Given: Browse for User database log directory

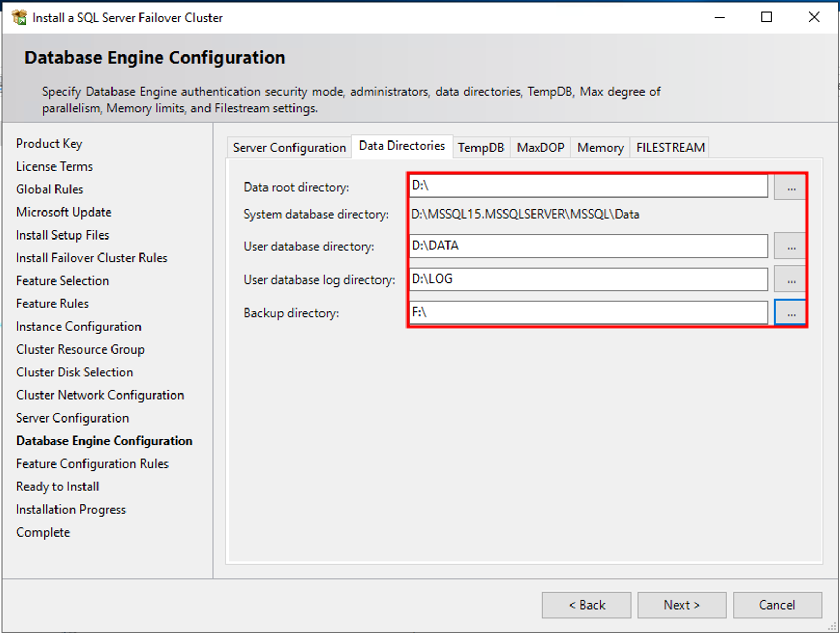Looking at the screenshot, I should pos(790,279).
